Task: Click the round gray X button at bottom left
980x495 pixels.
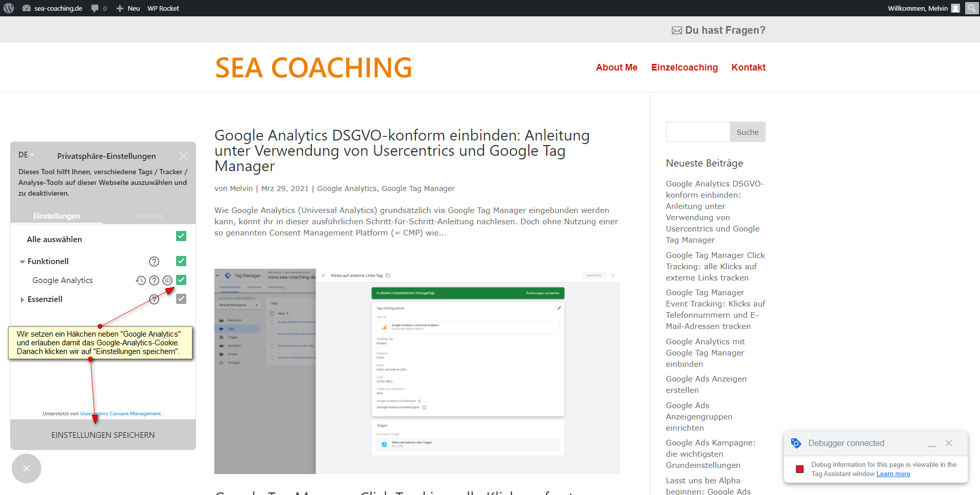Action: pos(27,468)
